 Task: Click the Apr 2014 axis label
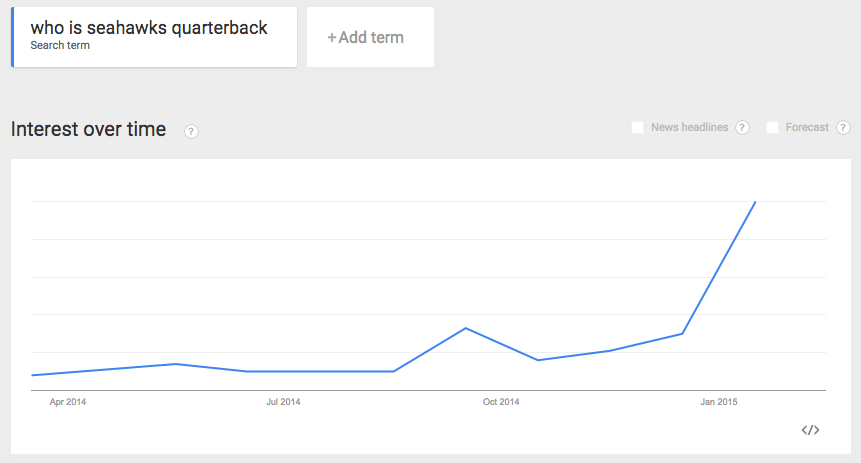pos(68,402)
